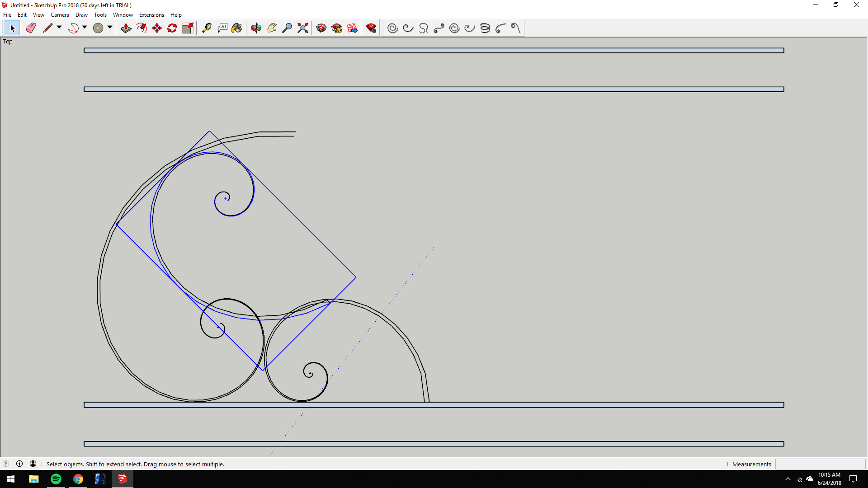This screenshot has height=488, width=868.
Task: Open the Extensions menu
Action: [x=151, y=15]
